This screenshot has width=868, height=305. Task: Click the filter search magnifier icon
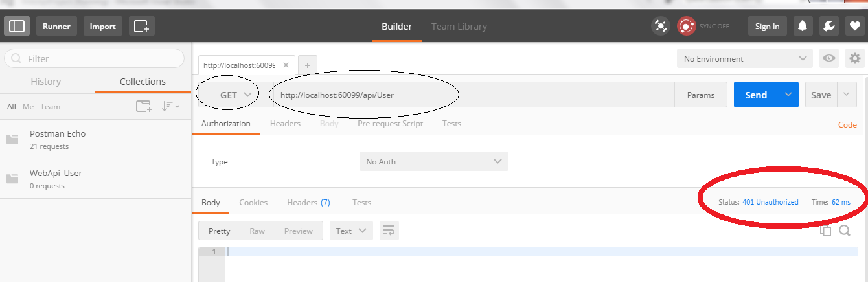coord(16,58)
